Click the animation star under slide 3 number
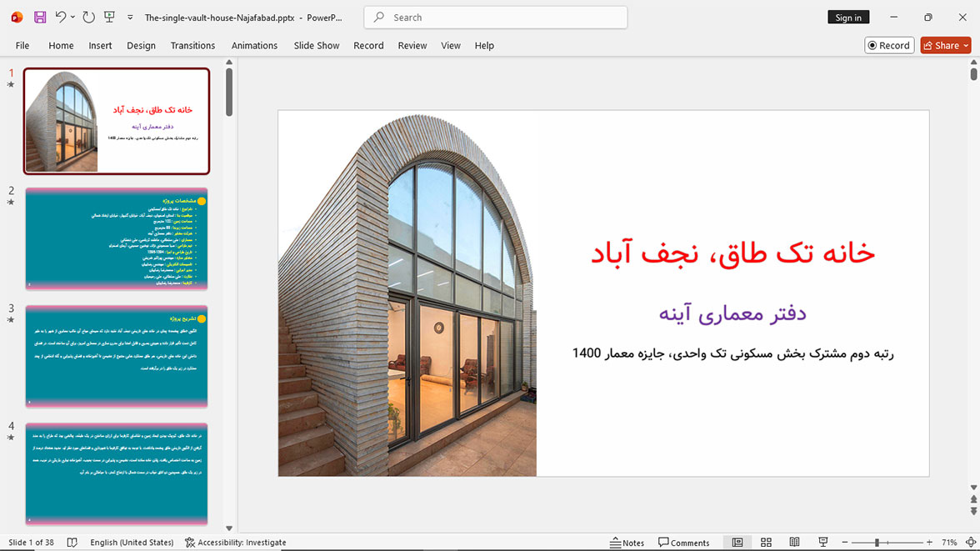 pyautogui.click(x=11, y=320)
